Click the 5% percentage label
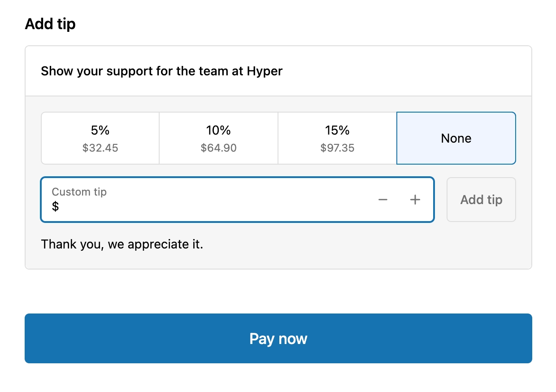 coord(100,131)
